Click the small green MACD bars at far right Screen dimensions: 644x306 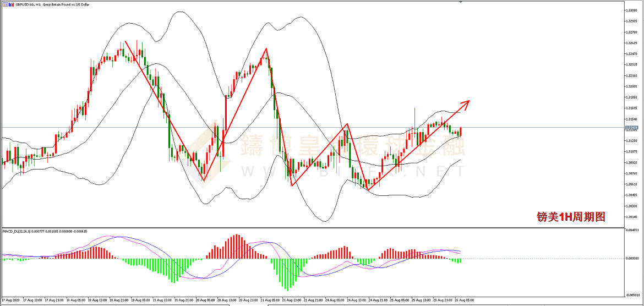click(456, 260)
